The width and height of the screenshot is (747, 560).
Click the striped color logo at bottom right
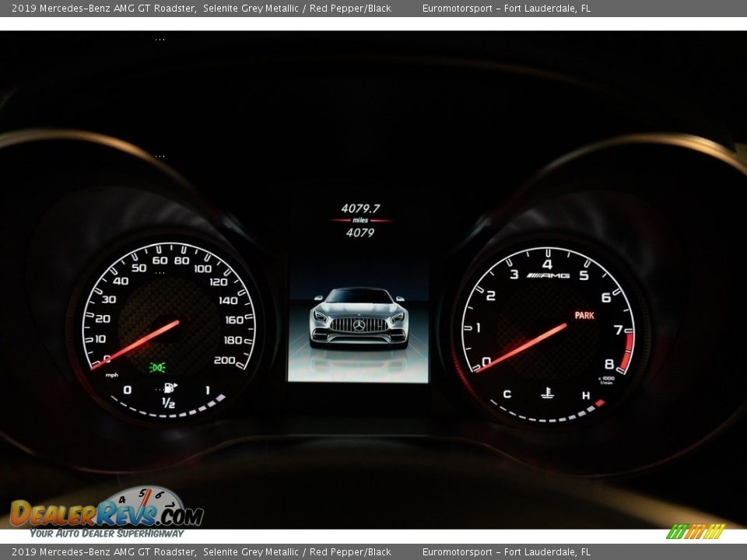pos(696,531)
